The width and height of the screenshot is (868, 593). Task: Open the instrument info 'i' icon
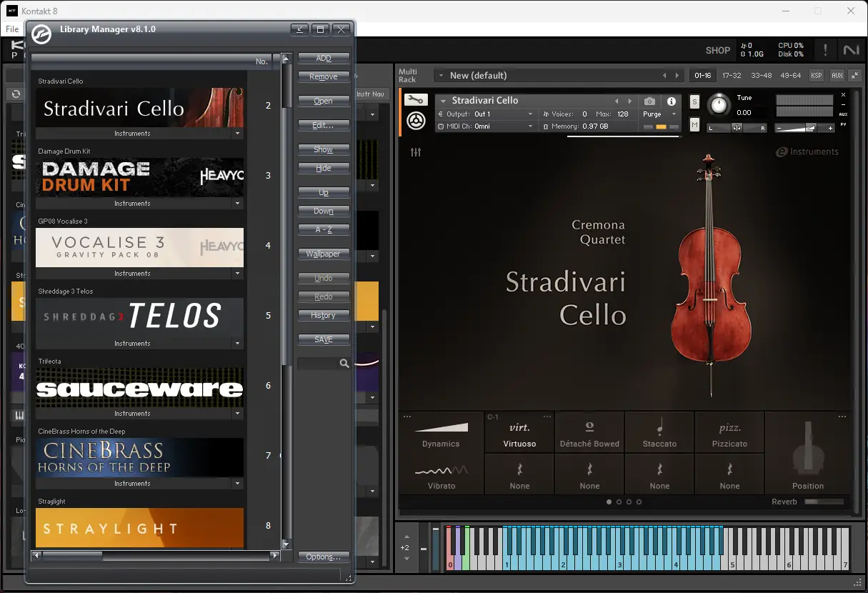670,101
